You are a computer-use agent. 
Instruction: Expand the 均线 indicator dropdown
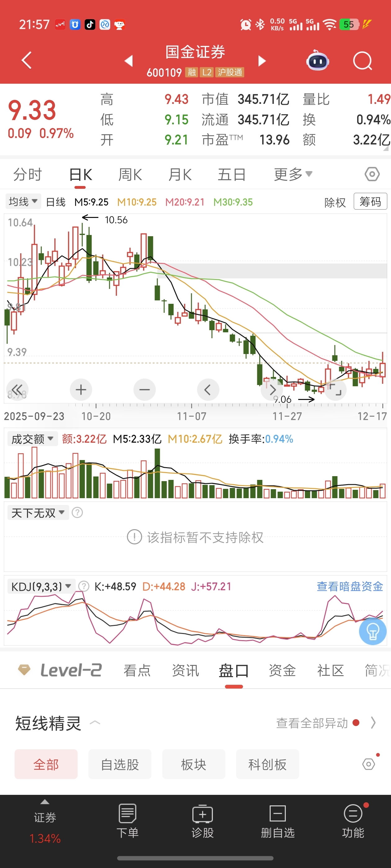[x=23, y=201]
